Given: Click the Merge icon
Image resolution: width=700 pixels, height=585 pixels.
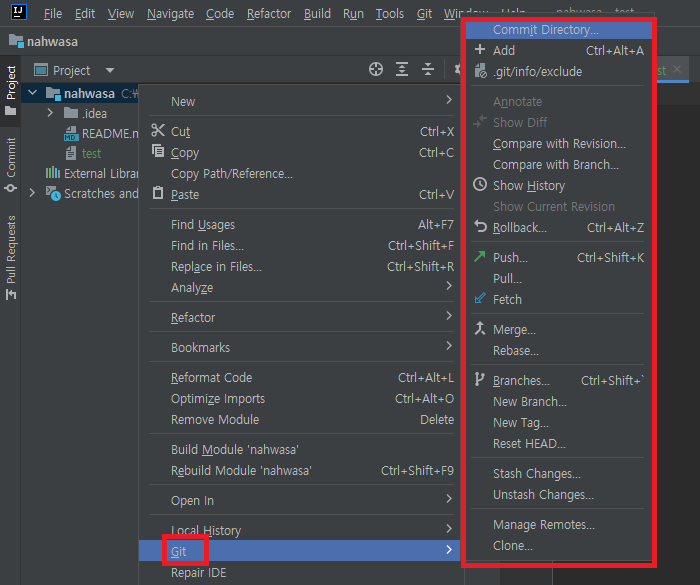Looking at the screenshot, I should point(480,328).
